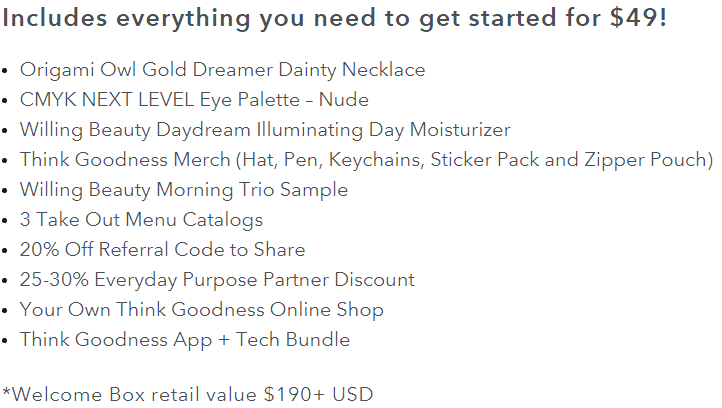Viewport: 722px width, 408px height.
Task: Click '3 Take Out Menu Catalogs' item
Action: 141,220
